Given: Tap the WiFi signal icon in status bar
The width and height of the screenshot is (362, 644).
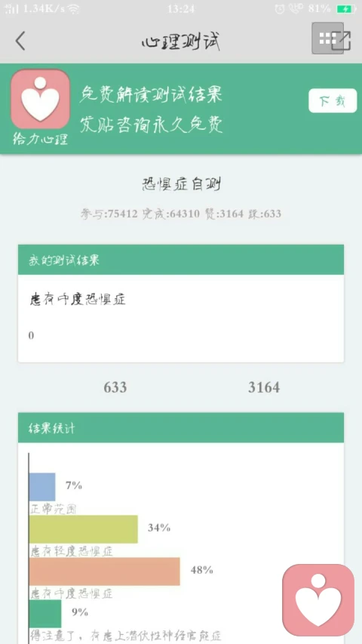Looking at the screenshot, I should pos(73,8).
